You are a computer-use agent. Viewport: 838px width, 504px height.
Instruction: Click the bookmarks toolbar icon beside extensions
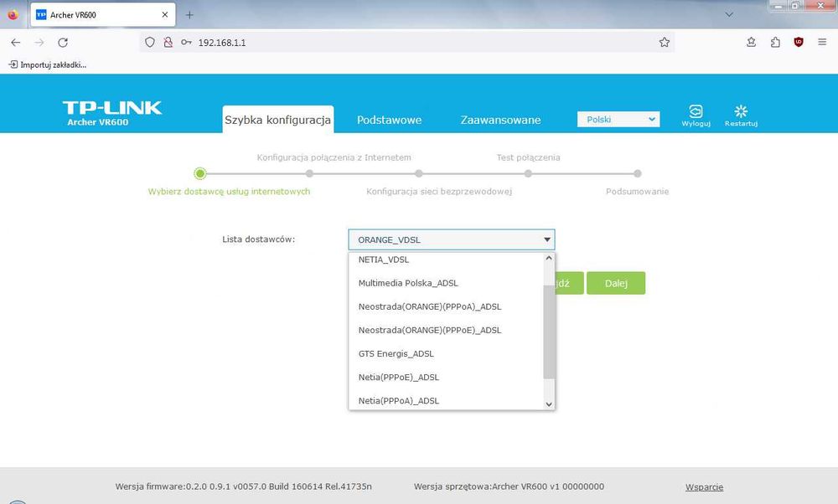coord(752,42)
